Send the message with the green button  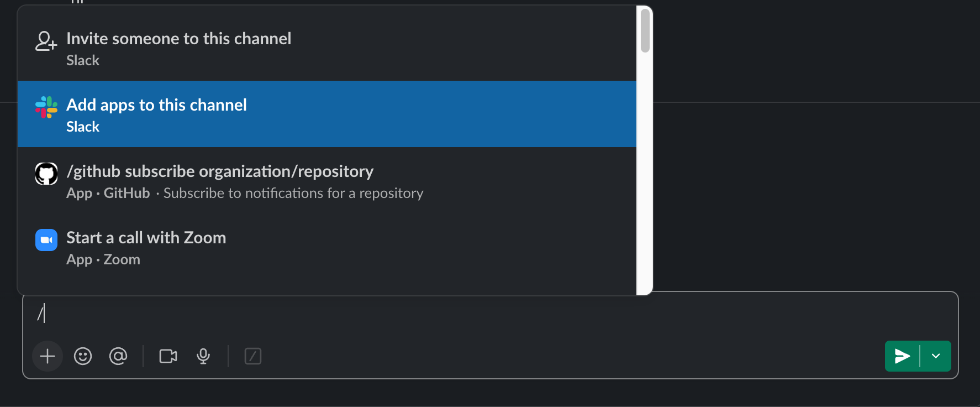pos(902,356)
